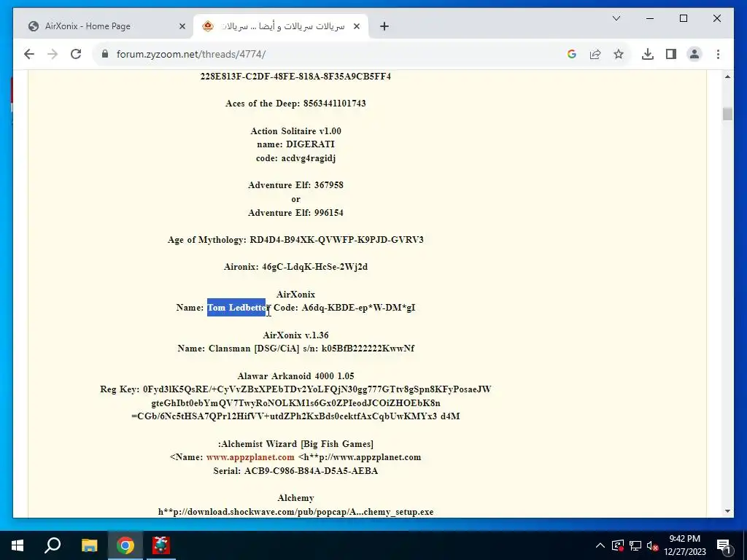Click the Aironix key 46gC-LdqK-HcSe-2Wj2d
The width and height of the screenshot is (747, 560).
coord(314,267)
